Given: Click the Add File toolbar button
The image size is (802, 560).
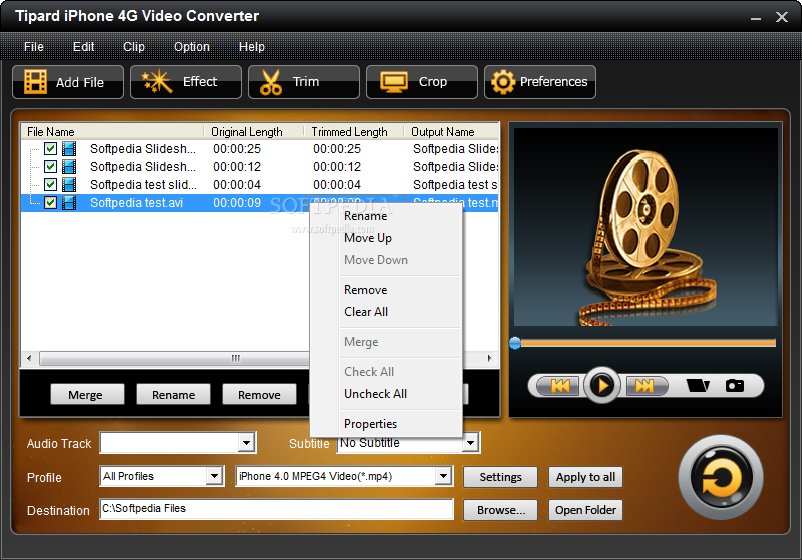Looking at the screenshot, I should click(68, 82).
